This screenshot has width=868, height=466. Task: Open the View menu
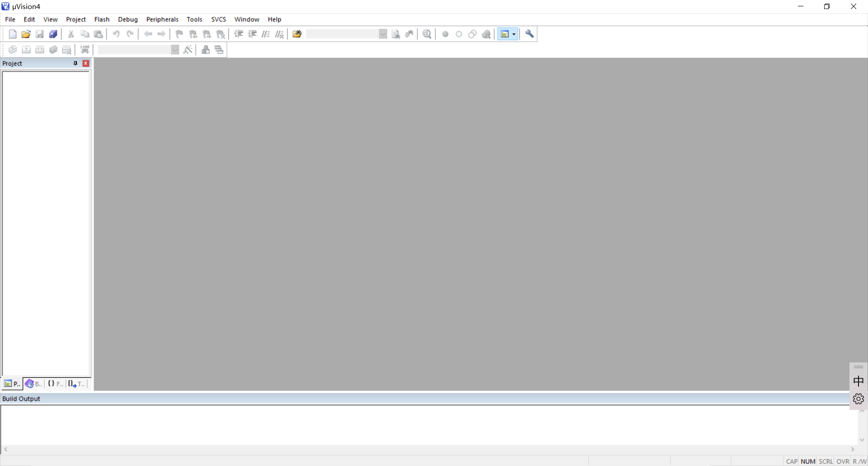coord(50,19)
